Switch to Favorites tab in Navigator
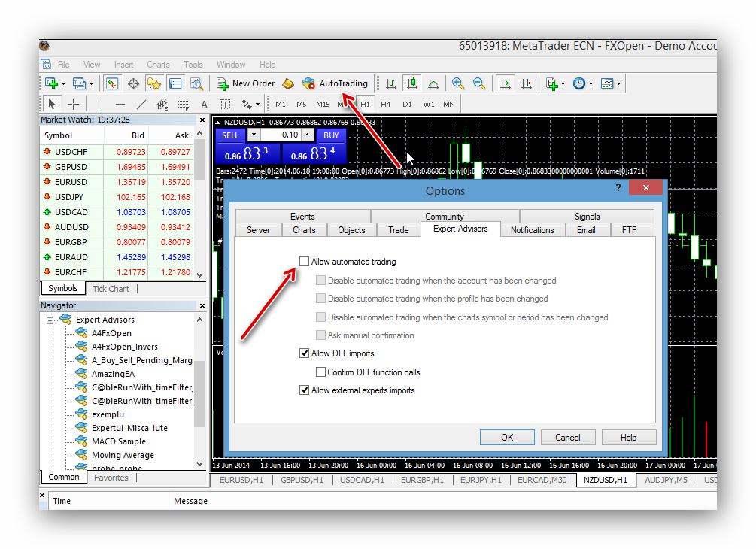Viewport: 756px width, 549px height. coord(111,478)
